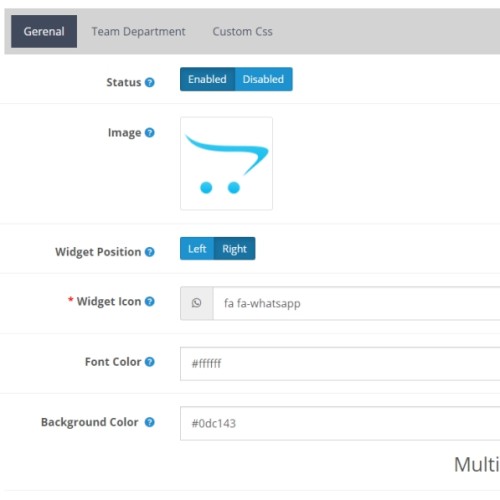Click the Font Color help icon
This screenshot has width=500, height=500.
point(150,362)
